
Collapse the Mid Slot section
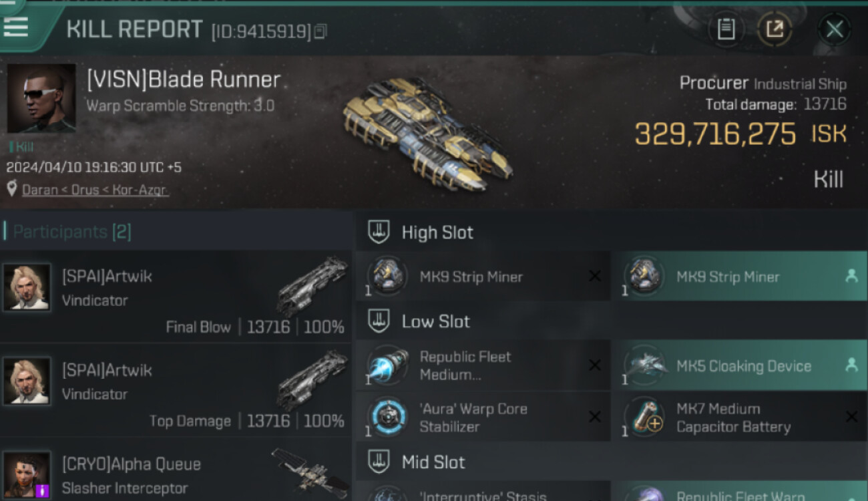(379, 462)
